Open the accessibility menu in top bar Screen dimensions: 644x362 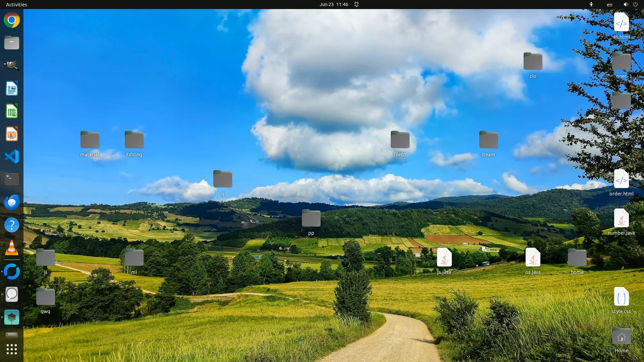pos(591,4)
